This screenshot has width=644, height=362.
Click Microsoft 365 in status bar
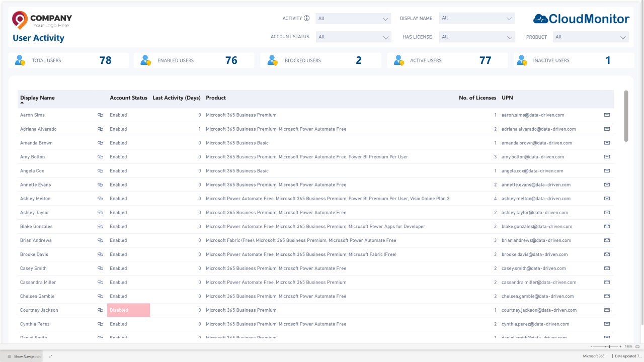pos(594,356)
